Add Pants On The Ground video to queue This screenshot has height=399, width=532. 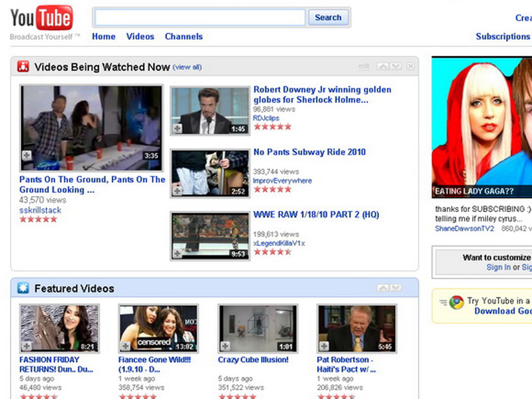click(x=27, y=156)
